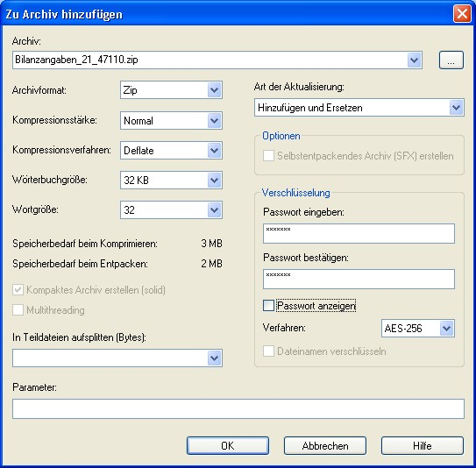The image size is (476, 468).
Task: Check Selbstentpackendes Archiv (SFX) erstellen
Action: [x=268, y=156]
